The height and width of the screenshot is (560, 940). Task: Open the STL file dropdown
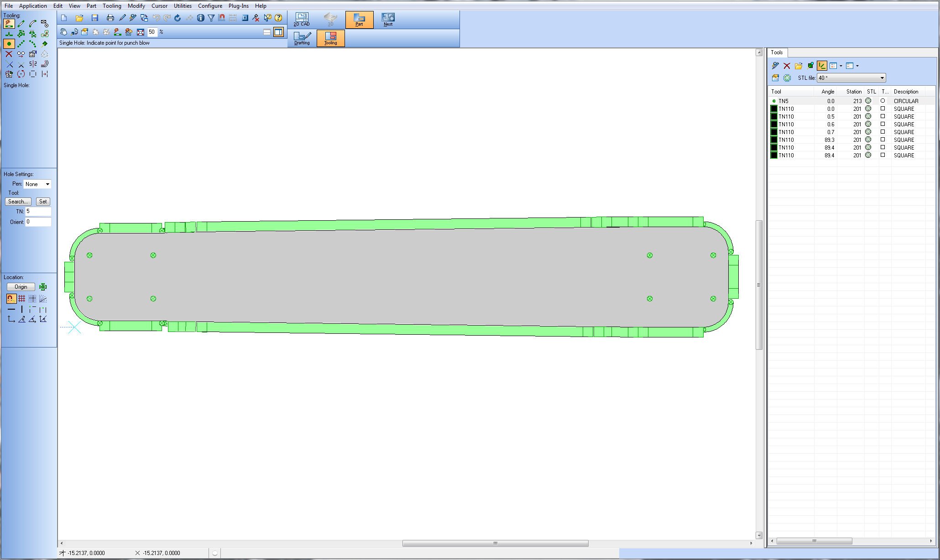(x=851, y=78)
